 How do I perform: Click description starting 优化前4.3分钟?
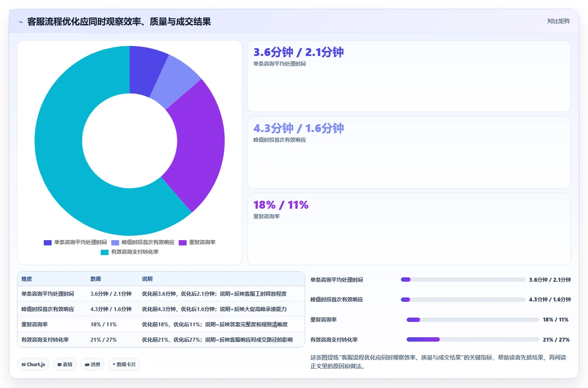214,309
